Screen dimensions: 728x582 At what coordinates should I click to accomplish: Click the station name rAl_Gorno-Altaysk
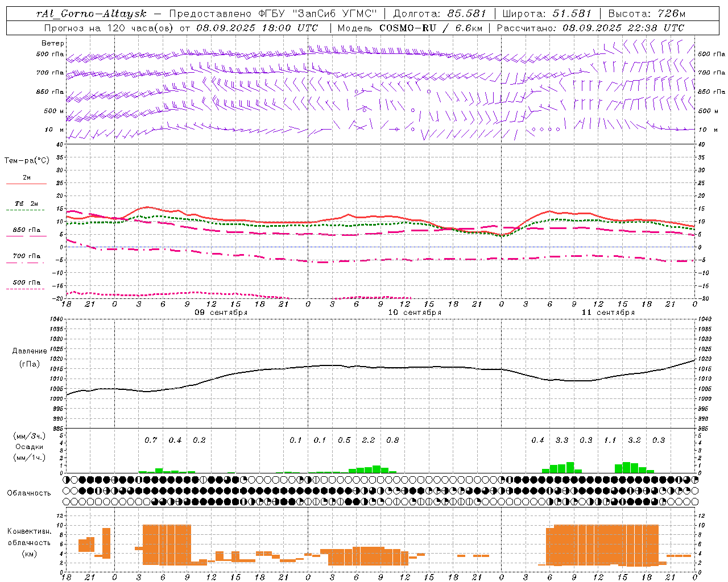(x=91, y=14)
